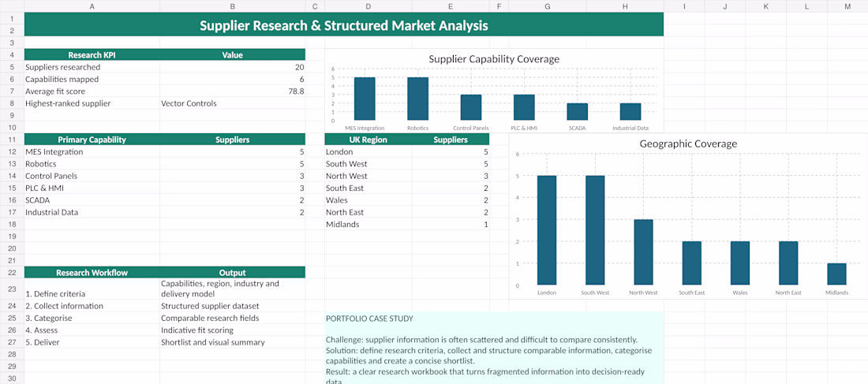Click the 'Shortlist and visual summary' cell
The height and width of the screenshot is (384, 868).
click(x=233, y=342)
